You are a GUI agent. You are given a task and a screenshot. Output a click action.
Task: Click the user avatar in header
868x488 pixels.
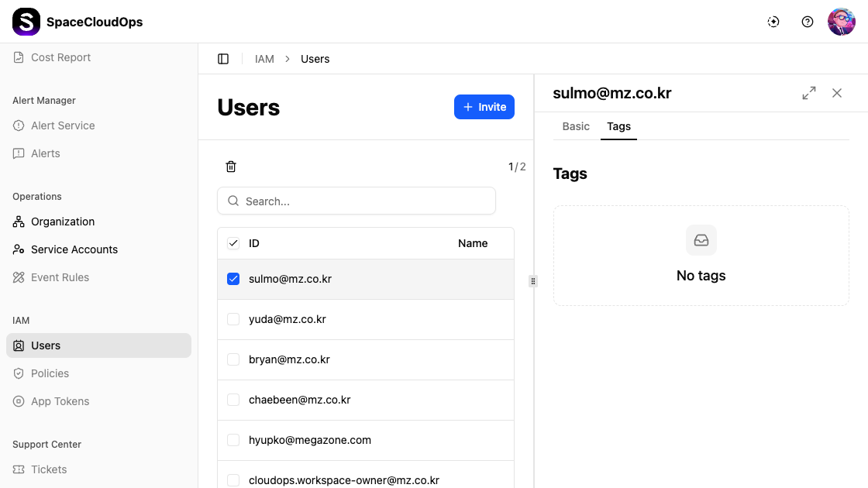(x=841, y=22)
